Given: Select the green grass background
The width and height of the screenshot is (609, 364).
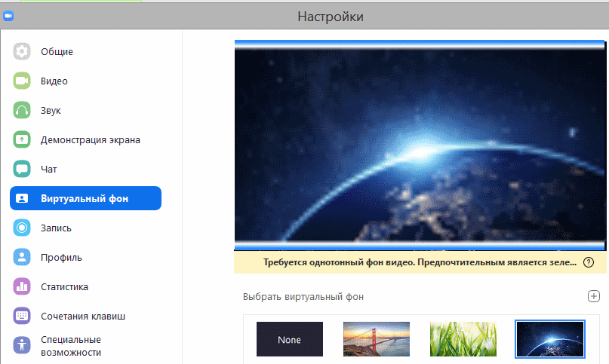Looking at the screenshot, I should [x=463, y=339].
